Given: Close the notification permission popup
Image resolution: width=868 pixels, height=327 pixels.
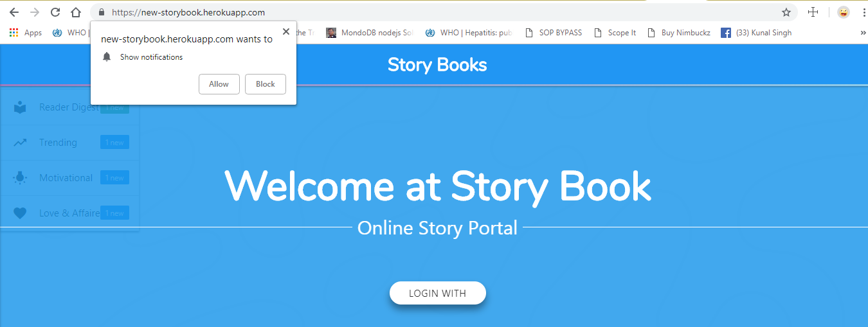Looking at the screenshot, I should pyautogui.click(x=285, y=31).
